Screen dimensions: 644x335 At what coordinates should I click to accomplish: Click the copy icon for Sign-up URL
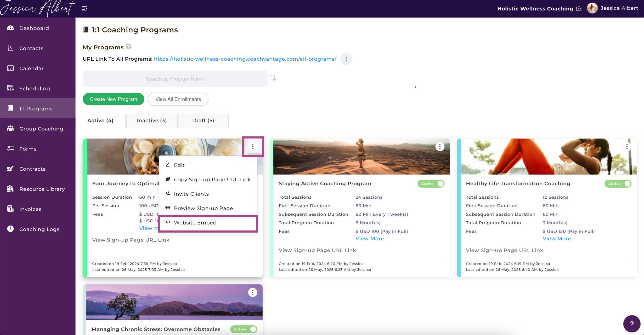point(168,179)
